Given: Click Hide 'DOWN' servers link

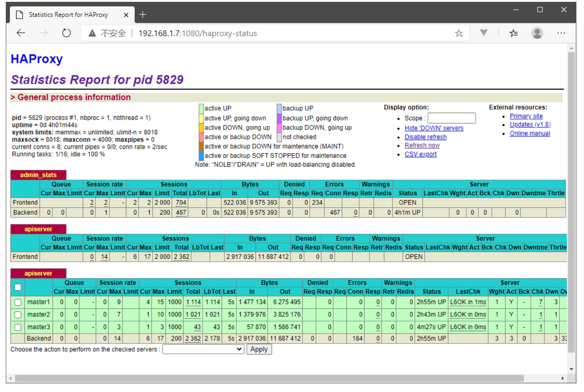Looking at the screenshot, I should click(434, 128).
